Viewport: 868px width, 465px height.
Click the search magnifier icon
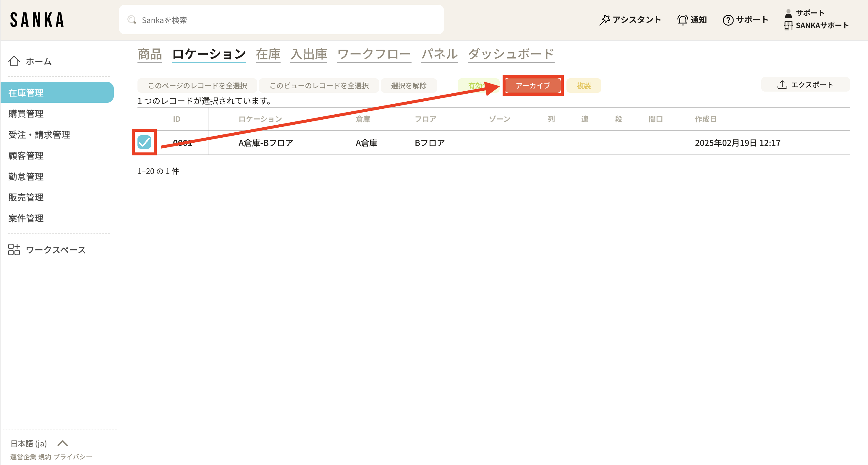[x=132, y=20]
